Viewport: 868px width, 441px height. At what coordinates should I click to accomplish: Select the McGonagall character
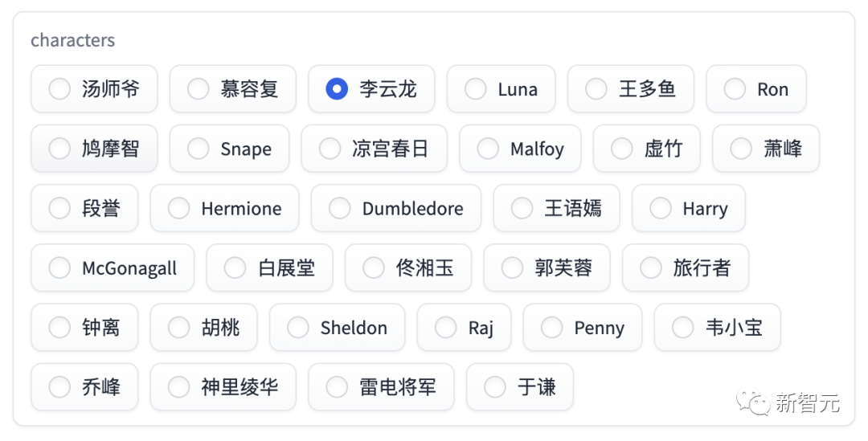(113, 267)
